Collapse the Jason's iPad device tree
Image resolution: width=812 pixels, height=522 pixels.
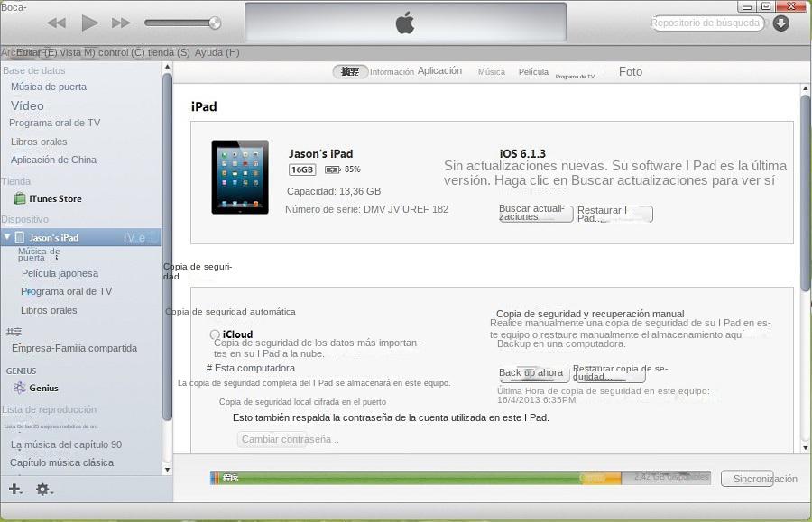(6, 237)
